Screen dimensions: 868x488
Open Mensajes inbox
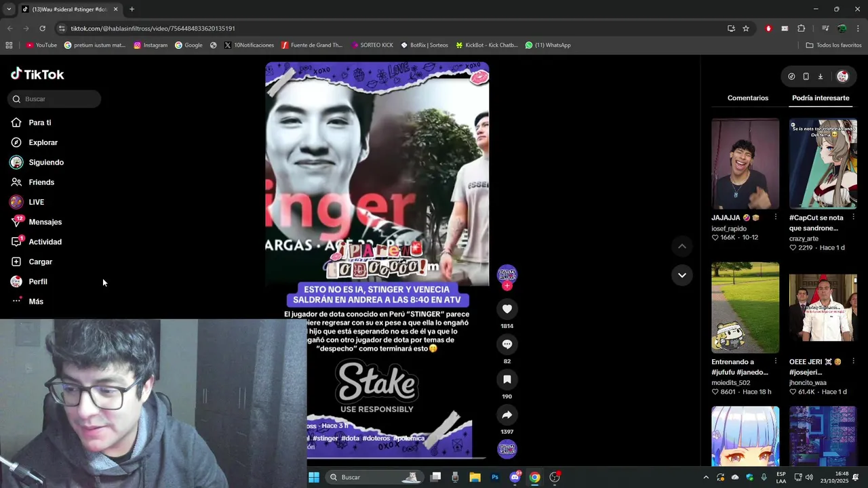[45, 222]
